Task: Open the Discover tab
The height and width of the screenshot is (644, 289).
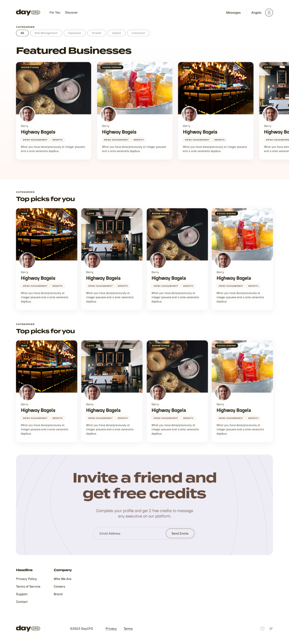Action: click(71, 12)
